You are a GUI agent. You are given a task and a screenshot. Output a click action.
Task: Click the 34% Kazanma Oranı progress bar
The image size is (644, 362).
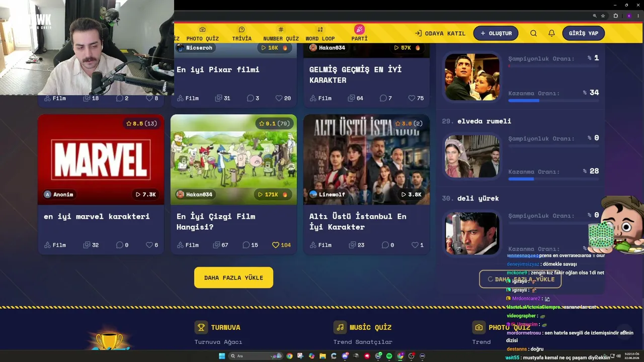pyautogui.click(x=553, y=101)
